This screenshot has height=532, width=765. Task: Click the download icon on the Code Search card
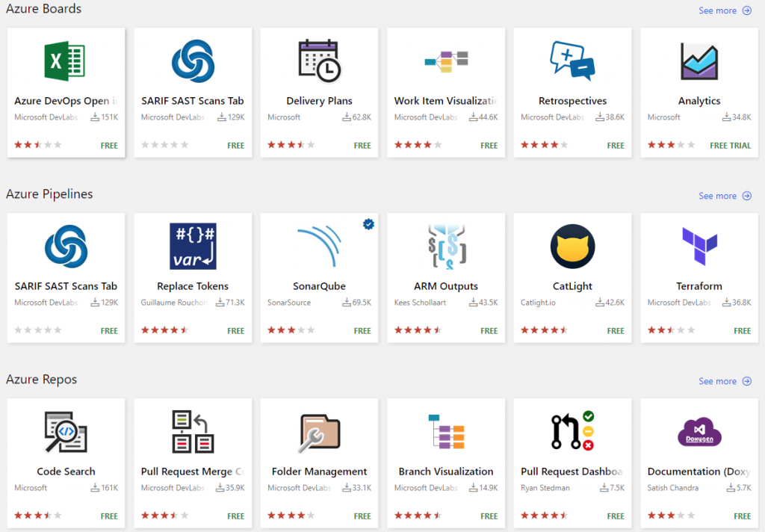point(95,488)
